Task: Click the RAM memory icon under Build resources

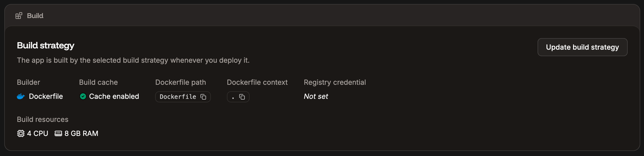Action: (x=59, y=133)
